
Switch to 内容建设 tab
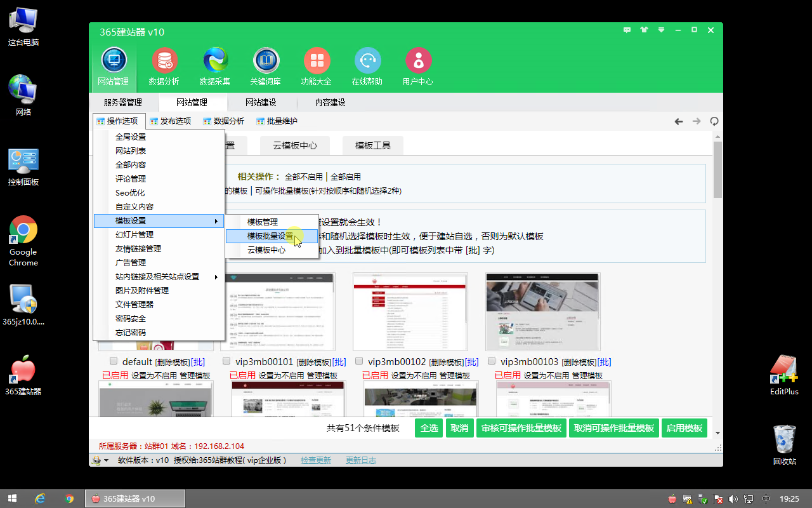coord(330,102)
